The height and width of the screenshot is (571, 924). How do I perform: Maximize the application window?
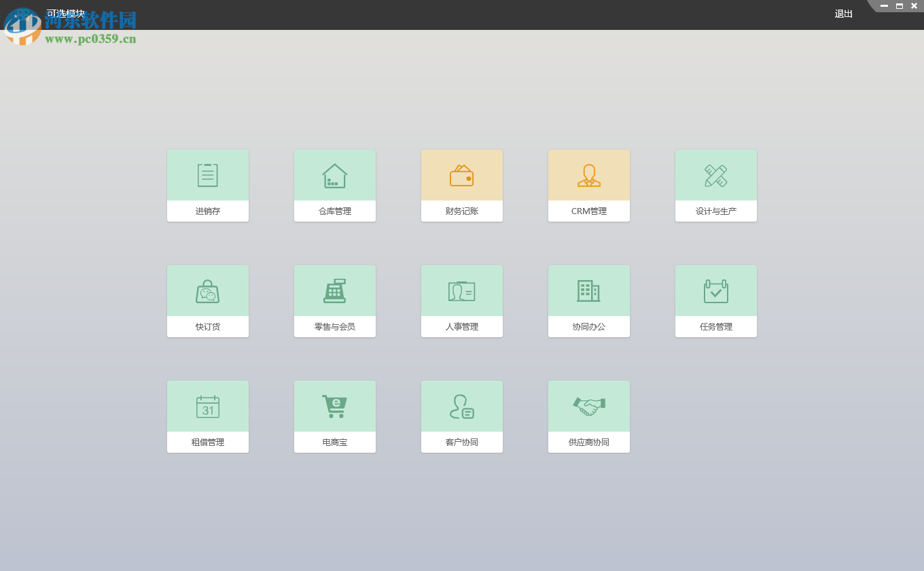(x=900, y=6)
